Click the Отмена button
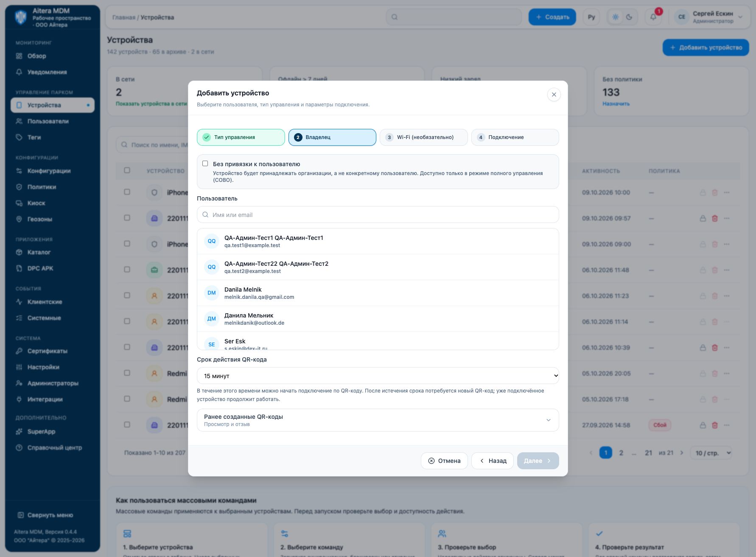 (x=444, y=461)
